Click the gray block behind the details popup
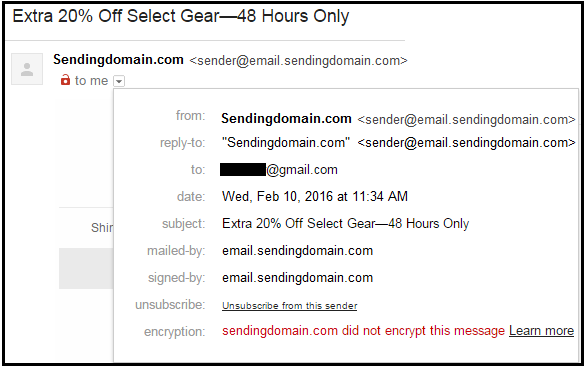This screenshot has height=368, width=586. [86, 268]
